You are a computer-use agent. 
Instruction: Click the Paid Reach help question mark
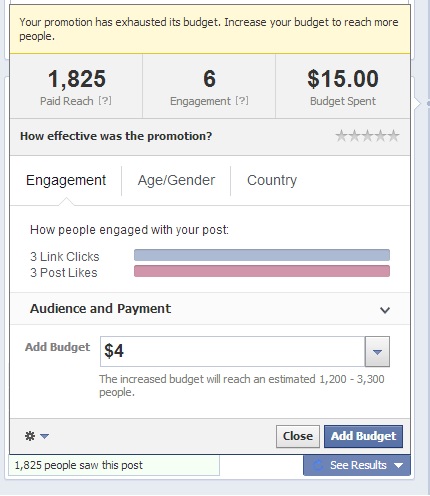click(x=105, y=101)
